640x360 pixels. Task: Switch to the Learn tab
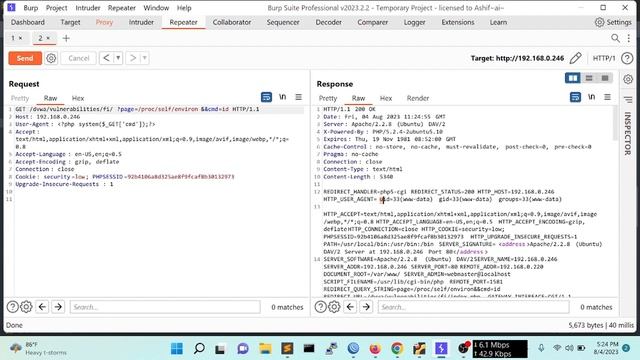click(498, 22)
